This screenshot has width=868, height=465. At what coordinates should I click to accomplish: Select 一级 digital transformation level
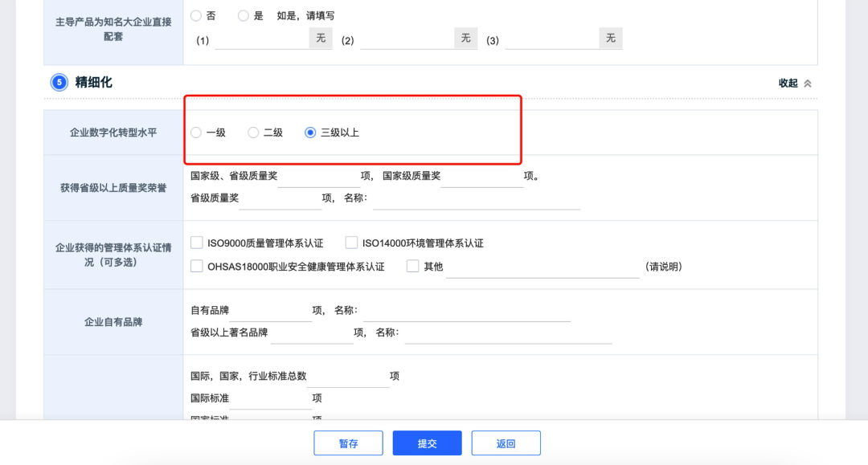click(196, 133)
